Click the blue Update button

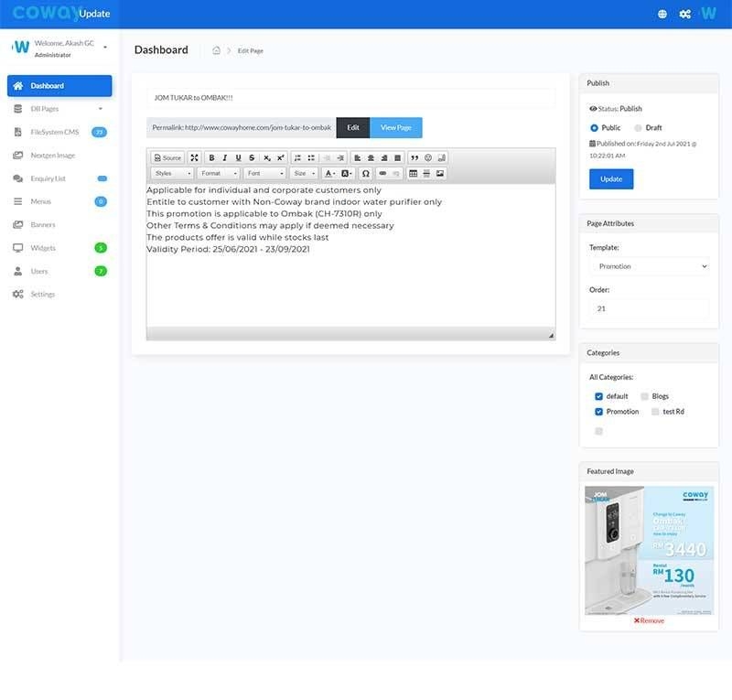coord(611,179)
